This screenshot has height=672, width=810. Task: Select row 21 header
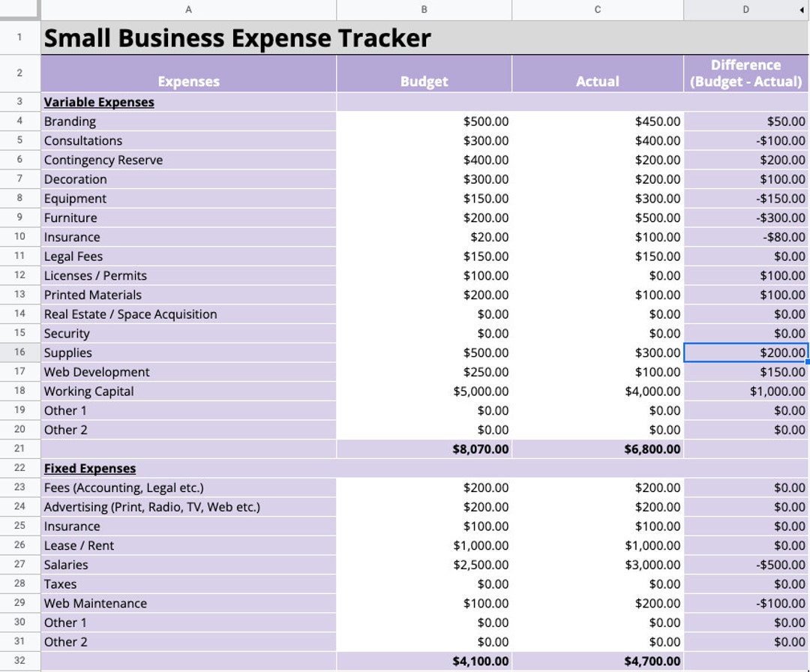pos(19,448)
